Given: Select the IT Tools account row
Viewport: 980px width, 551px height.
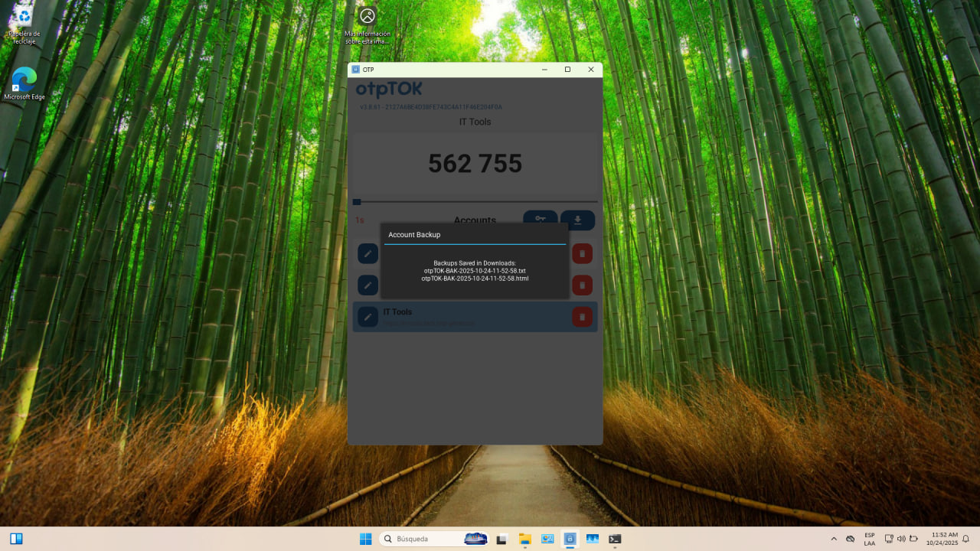Looking at the screenshot, I should pyautogui.click(x=475, y=317).
